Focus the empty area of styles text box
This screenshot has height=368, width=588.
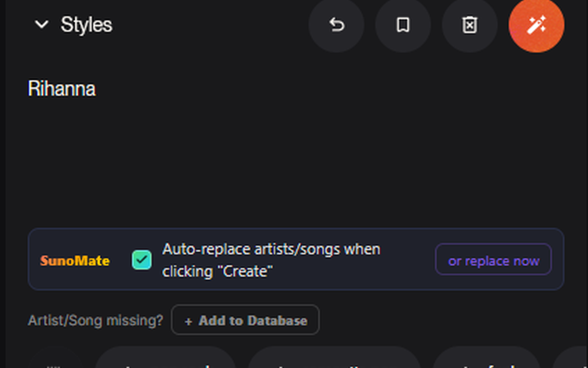tap(294, 161)
